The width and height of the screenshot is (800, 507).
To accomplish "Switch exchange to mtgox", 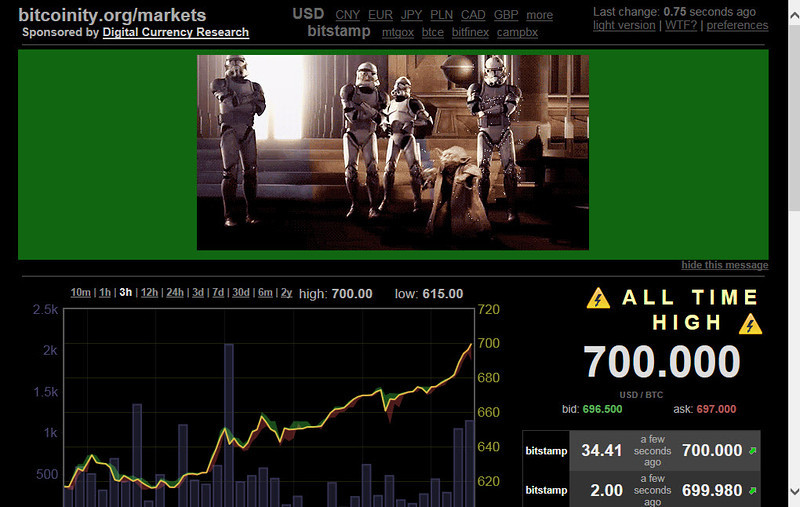I will pos(397,33).
